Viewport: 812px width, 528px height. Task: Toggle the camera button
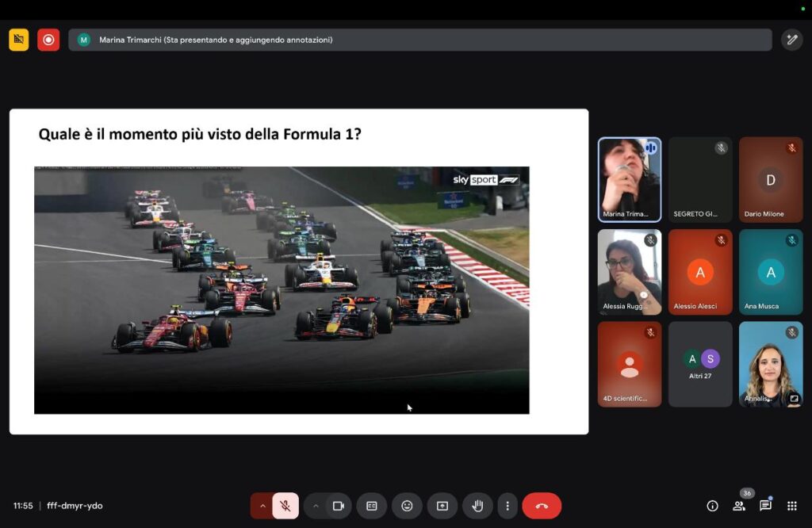339,506
